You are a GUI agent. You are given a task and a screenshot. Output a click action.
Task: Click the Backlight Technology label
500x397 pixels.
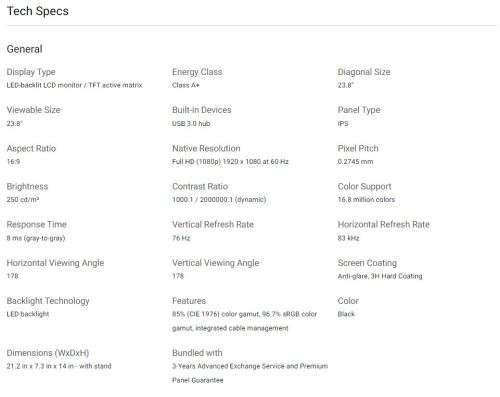point(48,301)
